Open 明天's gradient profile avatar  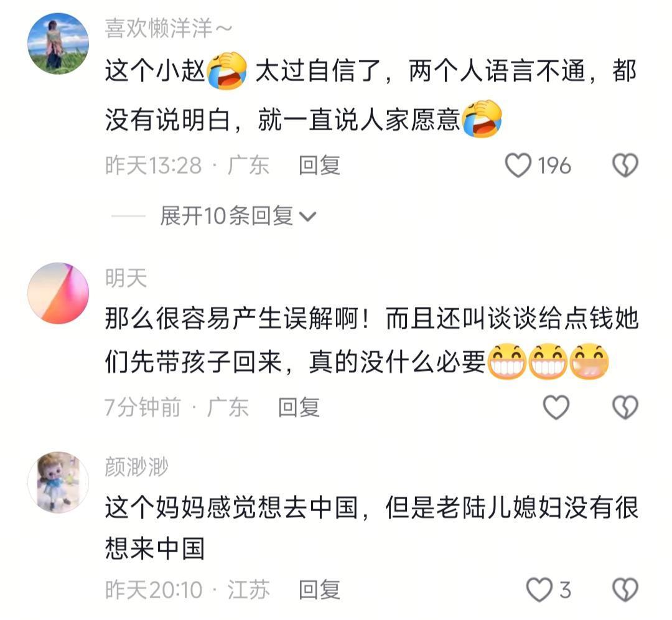(x=58, y=293)
